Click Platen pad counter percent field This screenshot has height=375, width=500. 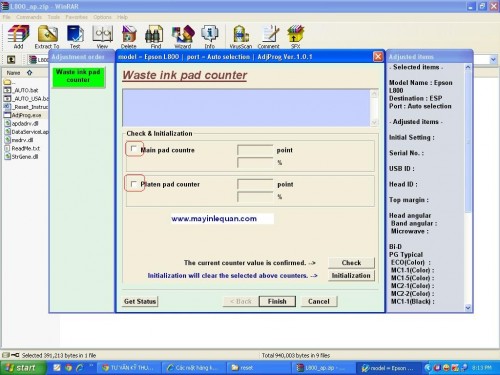[x=255, y=197]
